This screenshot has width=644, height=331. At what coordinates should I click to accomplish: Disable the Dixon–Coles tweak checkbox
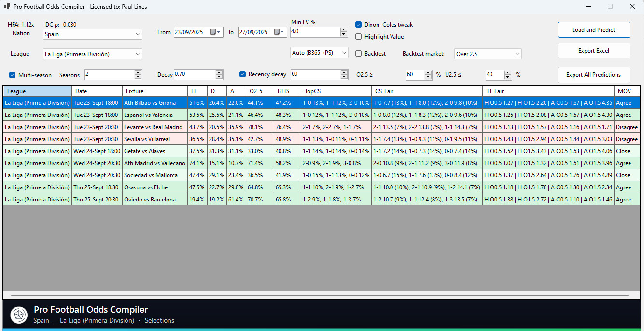pos(359,25)
